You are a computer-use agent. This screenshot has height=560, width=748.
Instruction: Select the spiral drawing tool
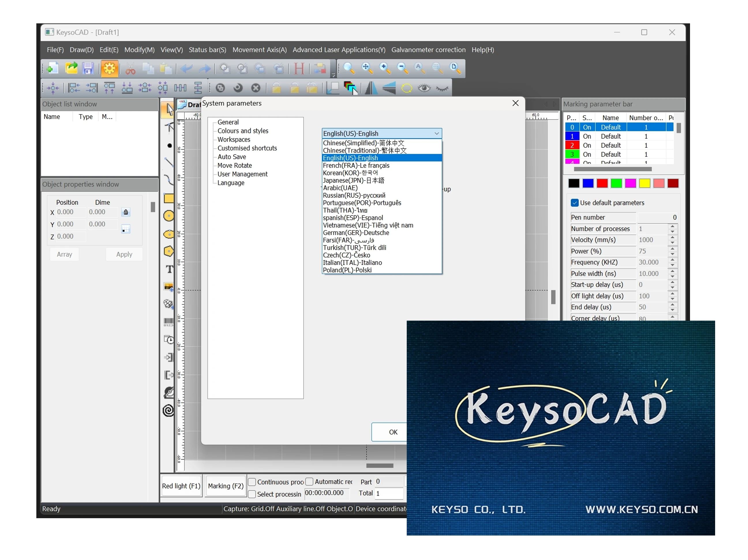coord(168,411)
